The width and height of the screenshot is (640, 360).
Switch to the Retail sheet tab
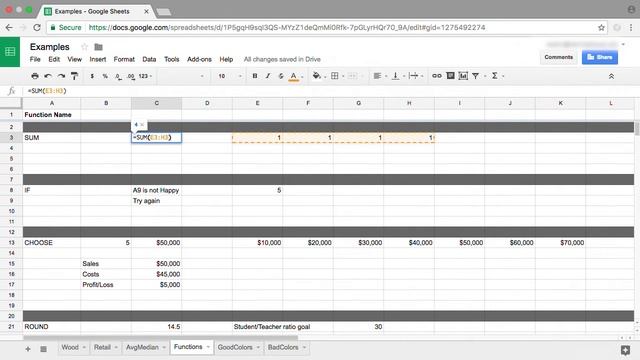(x=102, y=347)
